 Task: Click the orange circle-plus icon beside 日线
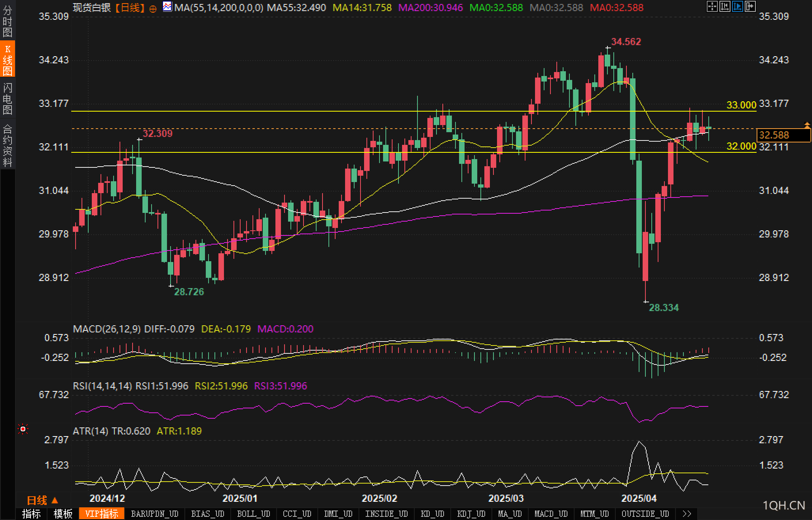(153, 8)
